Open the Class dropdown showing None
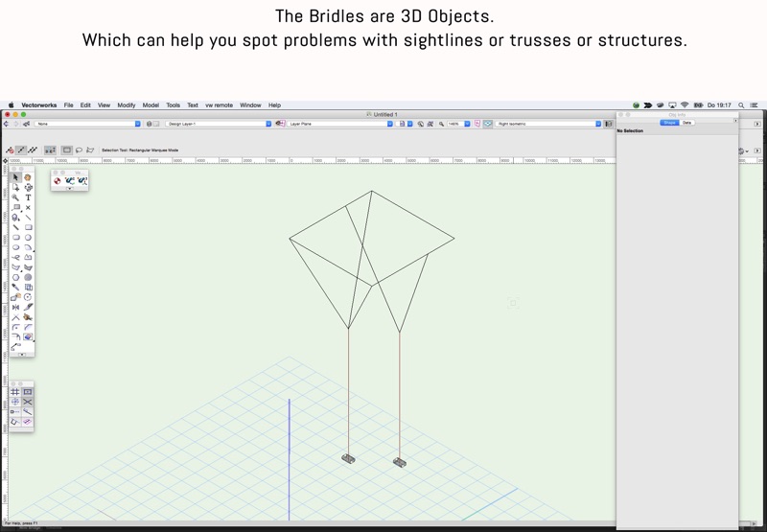767x532 pixels. click(87, 125)
